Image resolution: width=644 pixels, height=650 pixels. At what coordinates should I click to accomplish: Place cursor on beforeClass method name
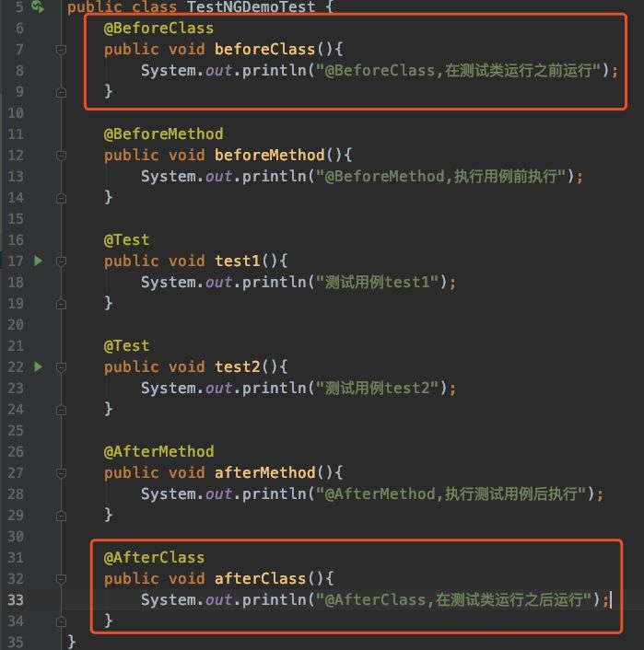pyautogui.click(x=264, y=50)
